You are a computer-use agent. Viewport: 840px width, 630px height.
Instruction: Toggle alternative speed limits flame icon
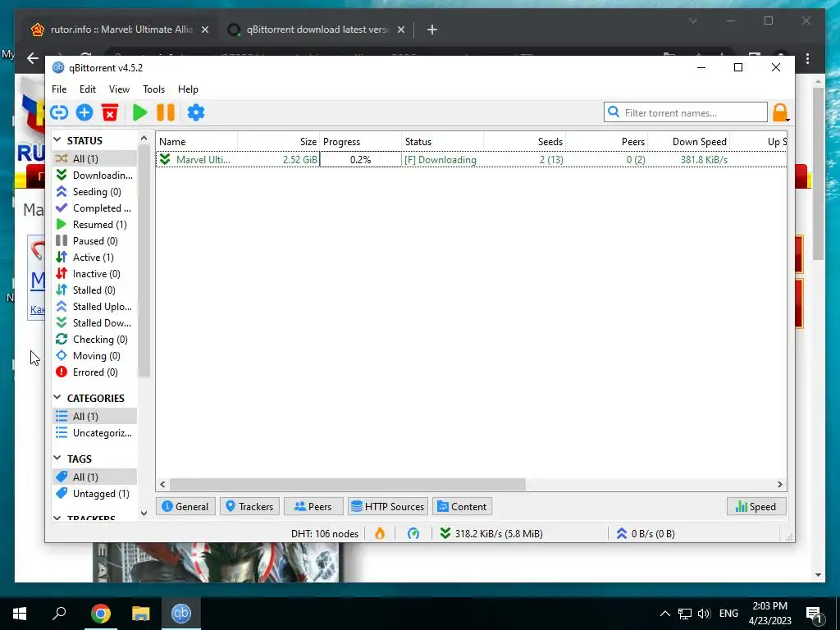380,533
